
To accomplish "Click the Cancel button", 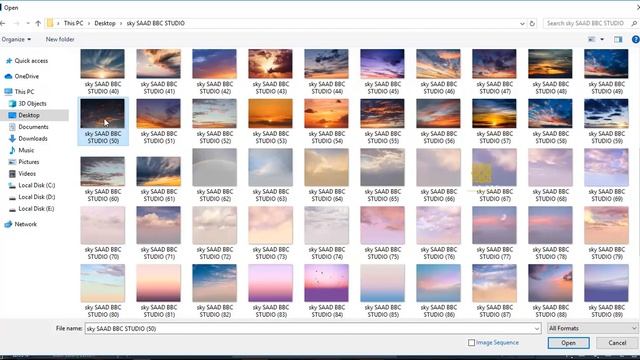I will 617,343.
